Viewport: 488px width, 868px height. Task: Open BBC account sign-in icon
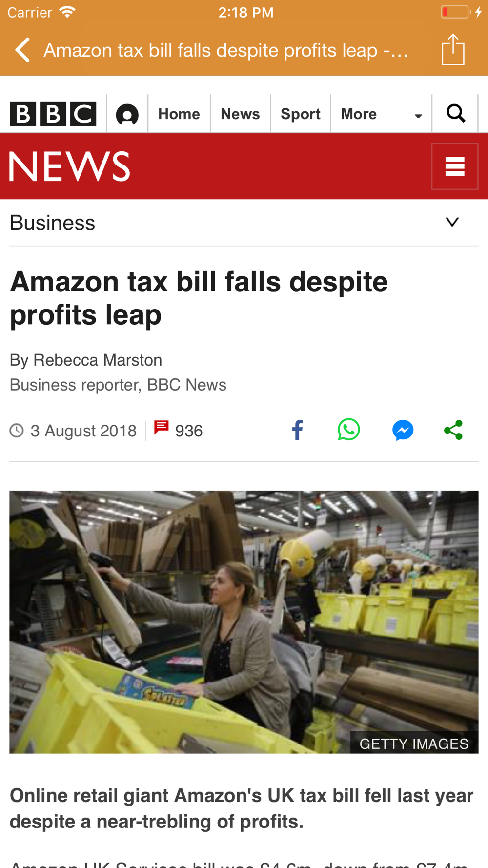pos(127,114)
